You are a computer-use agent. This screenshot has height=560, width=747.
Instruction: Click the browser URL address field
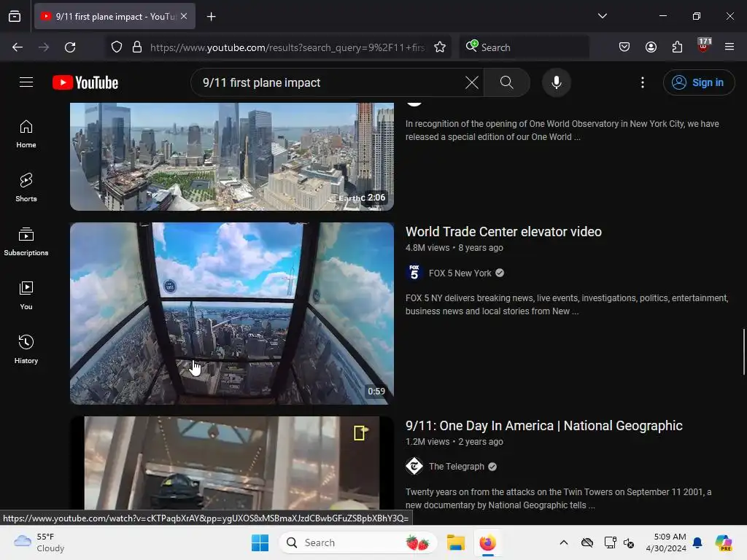click(x=287, y=47)
